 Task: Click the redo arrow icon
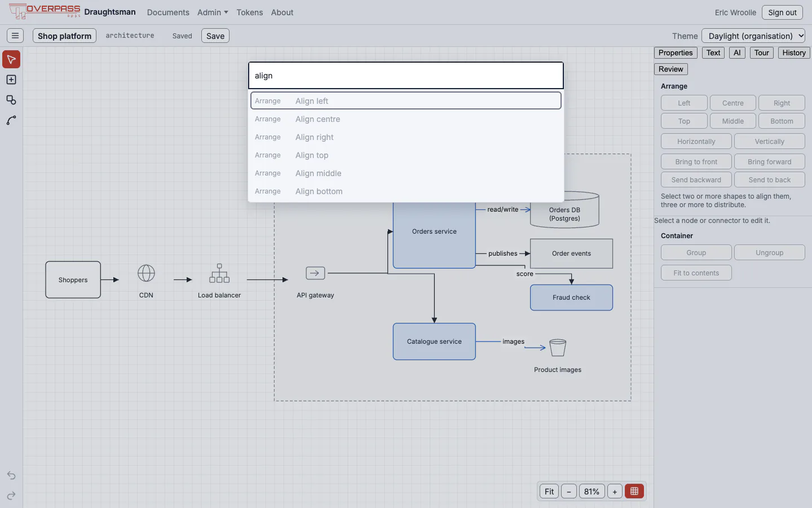(x=11, y=496)
